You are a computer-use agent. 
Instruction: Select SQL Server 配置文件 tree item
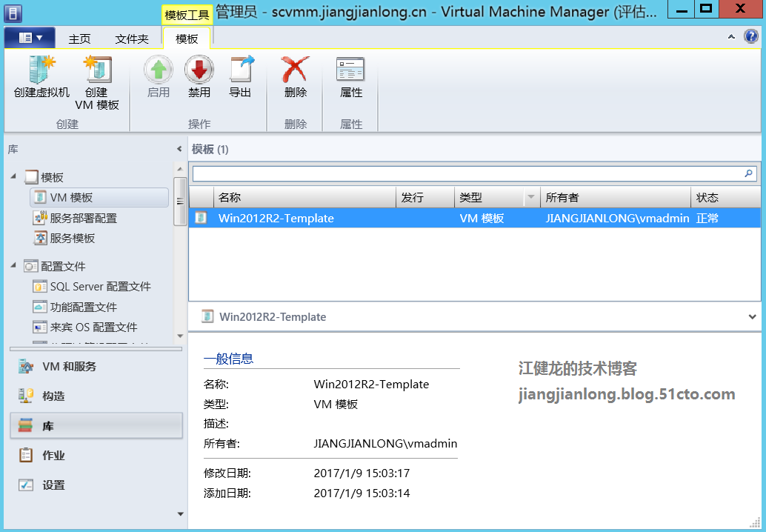(x=91, y=286)
